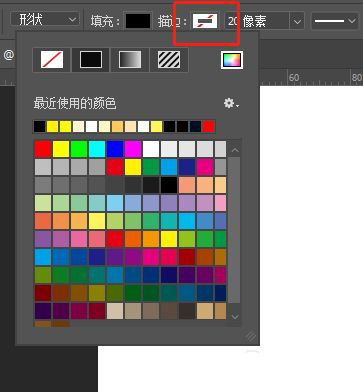
Task: Click the 最近使用的颜色 heading
Action: 75,103
